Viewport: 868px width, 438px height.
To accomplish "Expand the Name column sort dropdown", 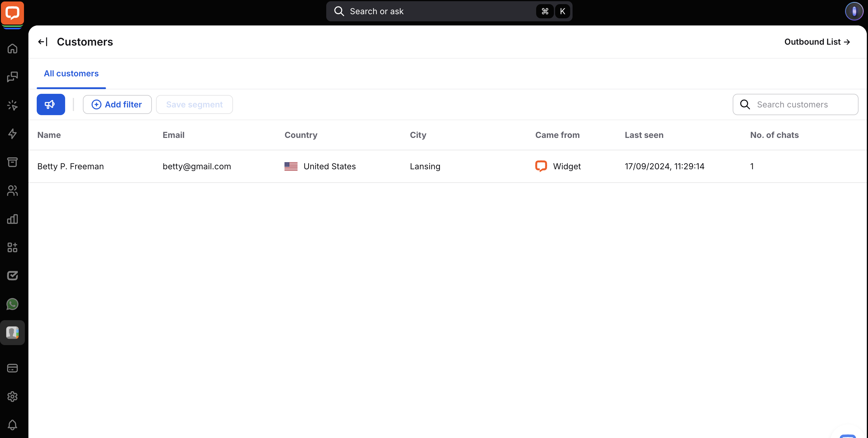I will (x=49, y=135).
